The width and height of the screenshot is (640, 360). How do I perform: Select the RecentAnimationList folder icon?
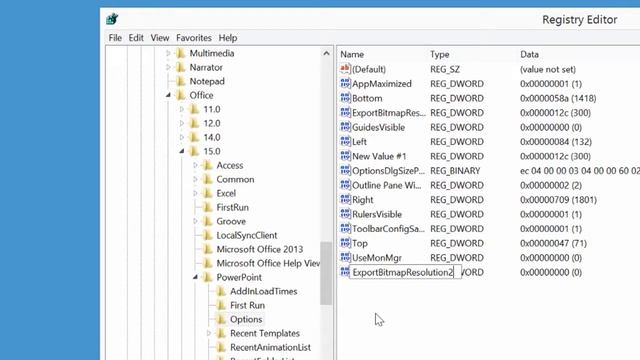(221, 347)
